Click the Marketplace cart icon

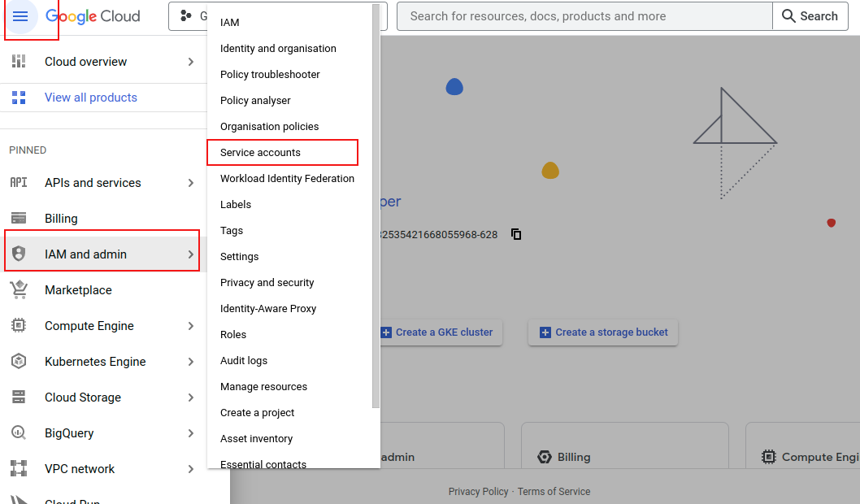click(19, 289)
